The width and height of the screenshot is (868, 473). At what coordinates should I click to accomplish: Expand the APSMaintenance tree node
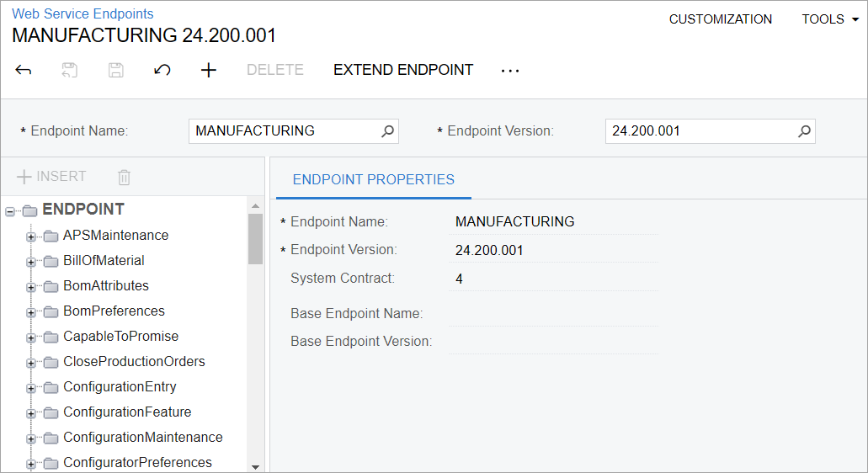point(31,236)
